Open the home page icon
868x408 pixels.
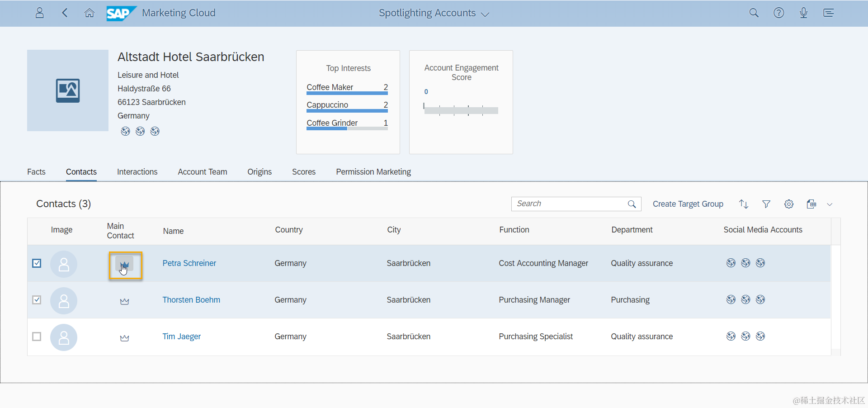click(x=90, y=13)
